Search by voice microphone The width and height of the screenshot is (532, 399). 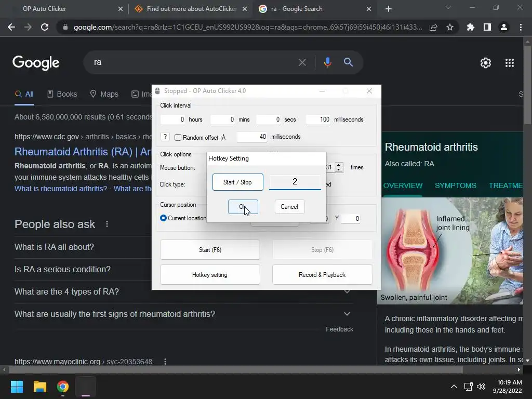(x=327, y=62)
